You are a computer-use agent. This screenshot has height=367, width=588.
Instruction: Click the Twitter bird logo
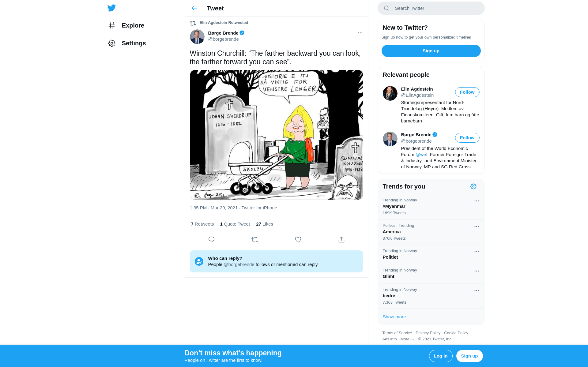pyautogui.click(x=111, y=8)
